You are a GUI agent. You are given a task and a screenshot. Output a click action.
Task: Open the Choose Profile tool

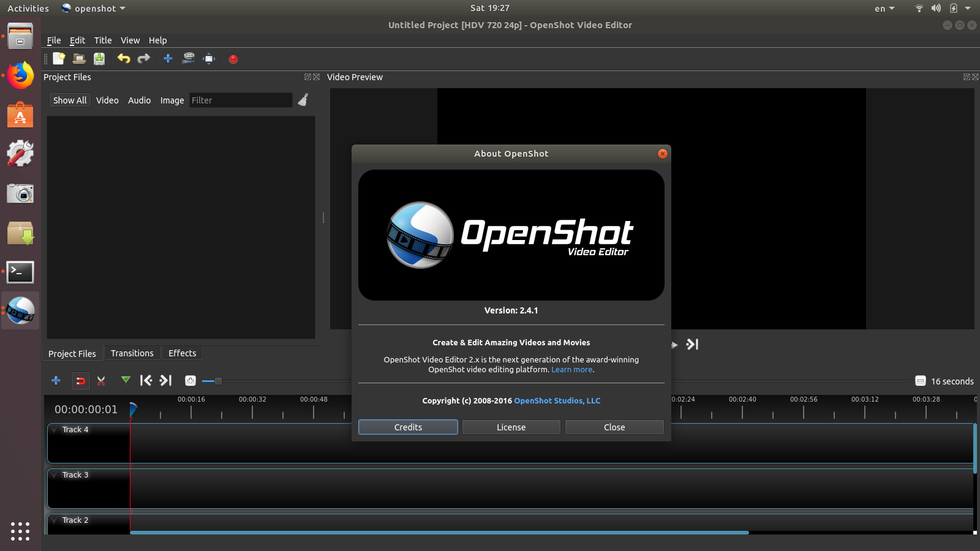click(188, 58)
